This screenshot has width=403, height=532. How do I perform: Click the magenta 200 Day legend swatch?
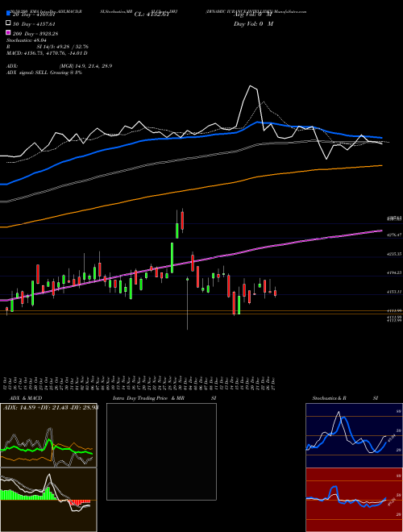click(9, 32)
